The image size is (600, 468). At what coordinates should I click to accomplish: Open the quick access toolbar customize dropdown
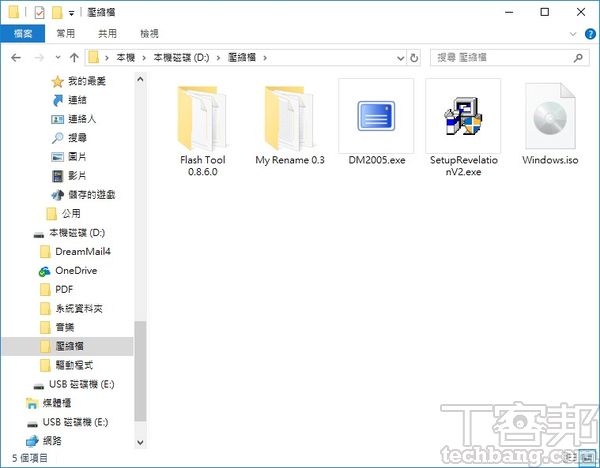coord(71,13)
